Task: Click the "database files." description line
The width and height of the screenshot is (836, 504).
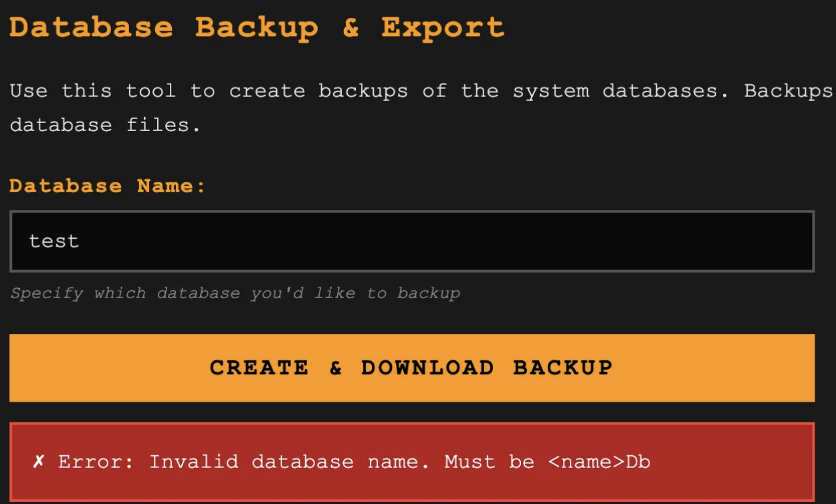Action: click(x=105, y=125)
